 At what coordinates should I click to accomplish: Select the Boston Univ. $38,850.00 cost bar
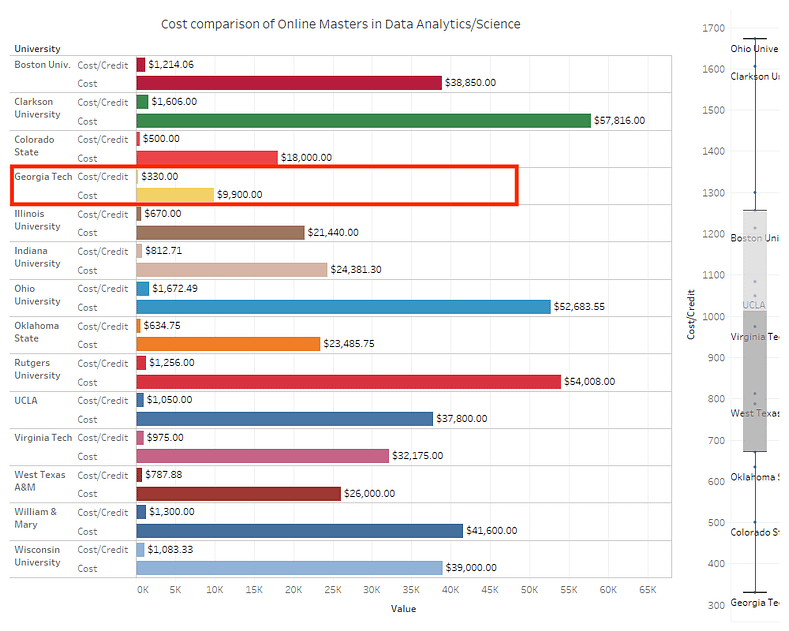click(289, 83)
